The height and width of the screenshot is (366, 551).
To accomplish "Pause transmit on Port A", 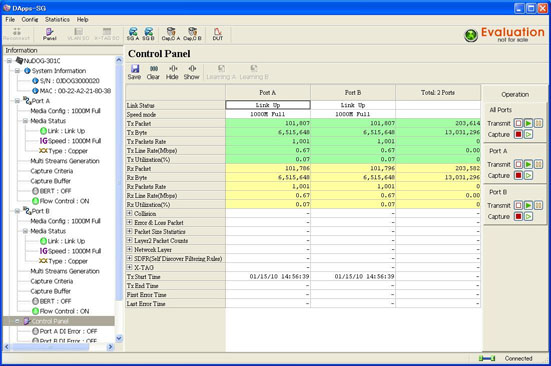I will [539, 164].
